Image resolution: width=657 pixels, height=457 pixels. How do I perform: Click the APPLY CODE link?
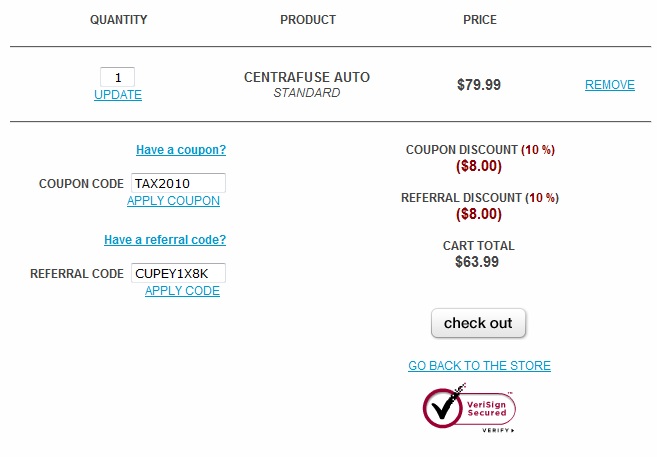(182, 291)
